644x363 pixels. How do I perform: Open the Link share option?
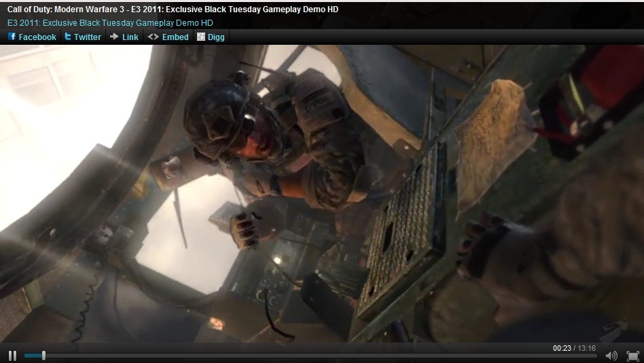pyautogui.click(x=124, y=37)
